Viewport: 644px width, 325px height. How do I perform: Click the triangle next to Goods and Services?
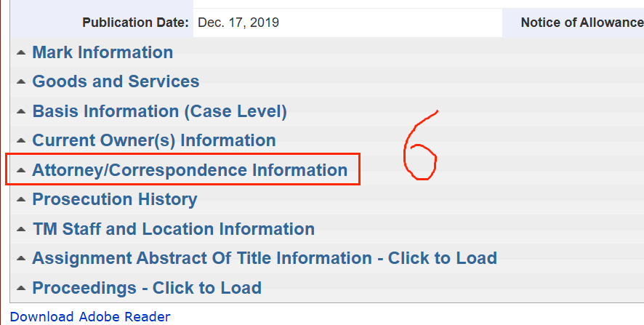click(21, 81)
